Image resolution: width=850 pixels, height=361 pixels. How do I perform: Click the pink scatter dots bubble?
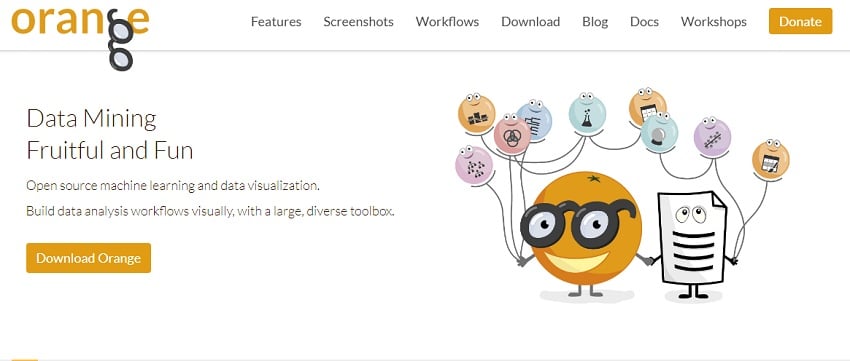[474, 166]
